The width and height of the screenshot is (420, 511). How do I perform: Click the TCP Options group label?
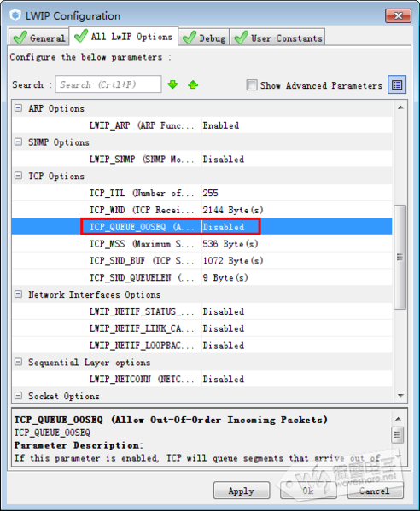pyautogui.click(x=56, y=177)
